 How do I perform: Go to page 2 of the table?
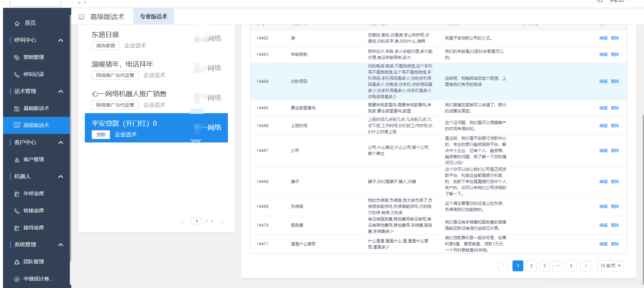coord(531,266)
